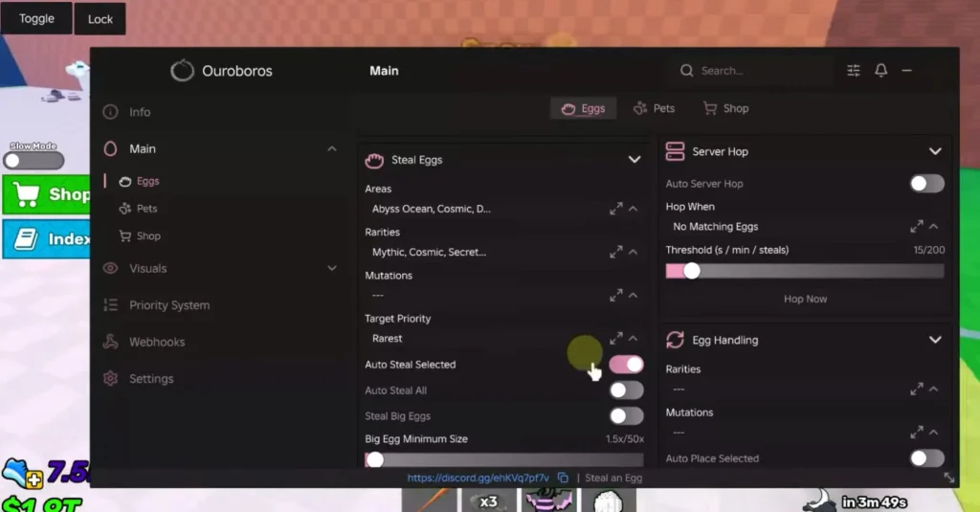Screen dimensions: 980x512
Task: Open the Priority System sidebar label
Action: pos(169,305)
